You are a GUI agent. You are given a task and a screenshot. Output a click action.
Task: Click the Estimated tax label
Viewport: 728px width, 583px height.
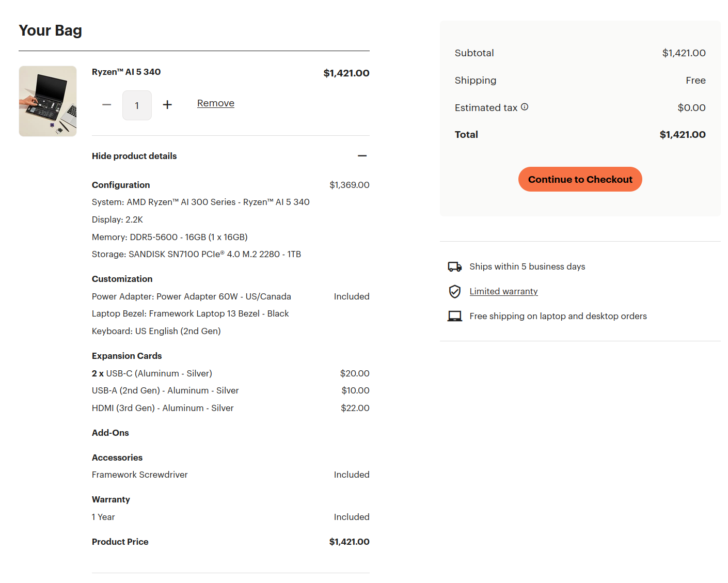click(486, 107)
